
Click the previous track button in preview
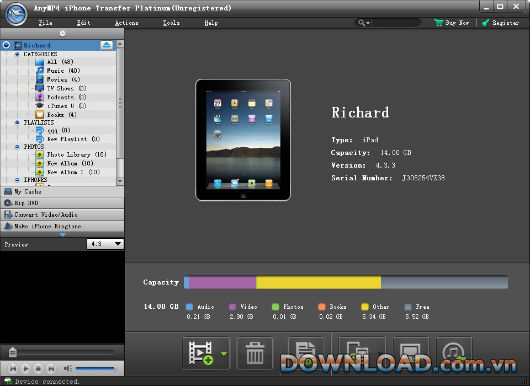point(13,368)
